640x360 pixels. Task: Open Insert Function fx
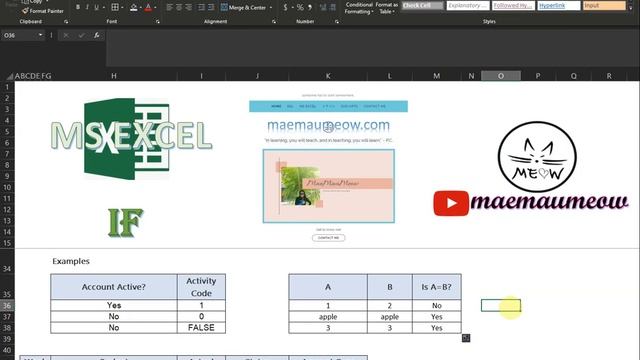tap(96, 36)
